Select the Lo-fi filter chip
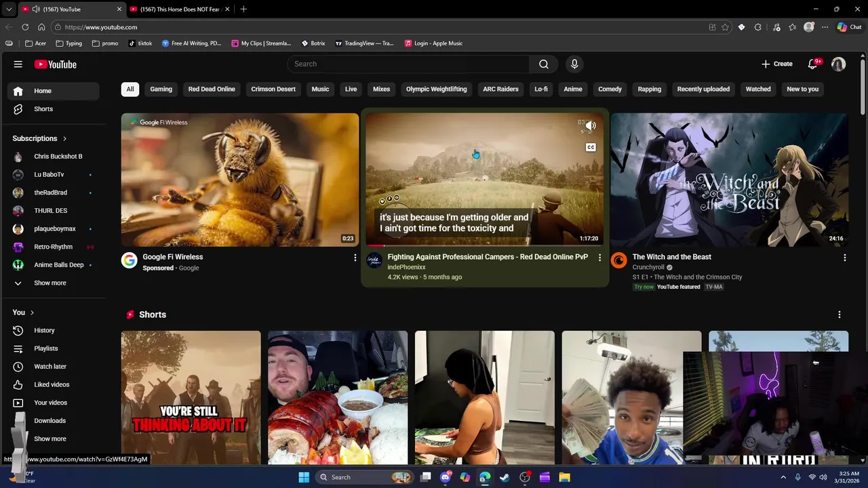The height and width of the screenshot is (488, 868). pos(541,89)
